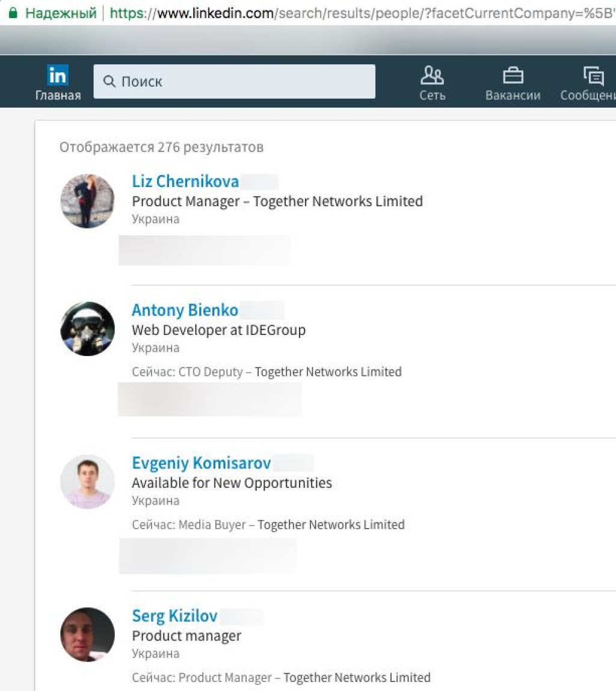Click Antony Bienko's profile photo
The height and width of the screenshot is (691, 616).
[x=87, y=329]
